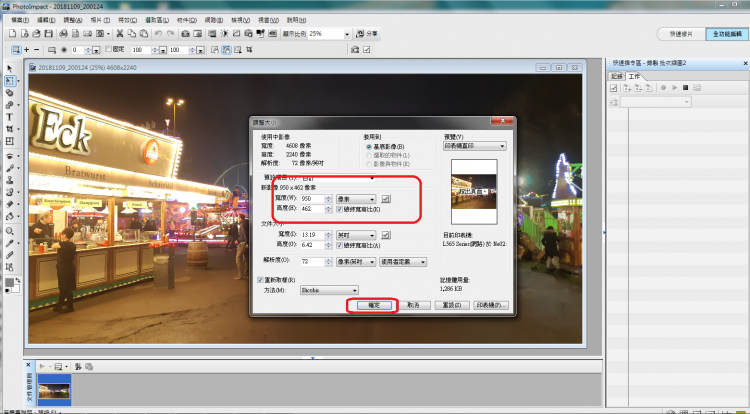The image size is (750, 414).
Task: Toggle the resample checkbox
Action: coord(260,280)
